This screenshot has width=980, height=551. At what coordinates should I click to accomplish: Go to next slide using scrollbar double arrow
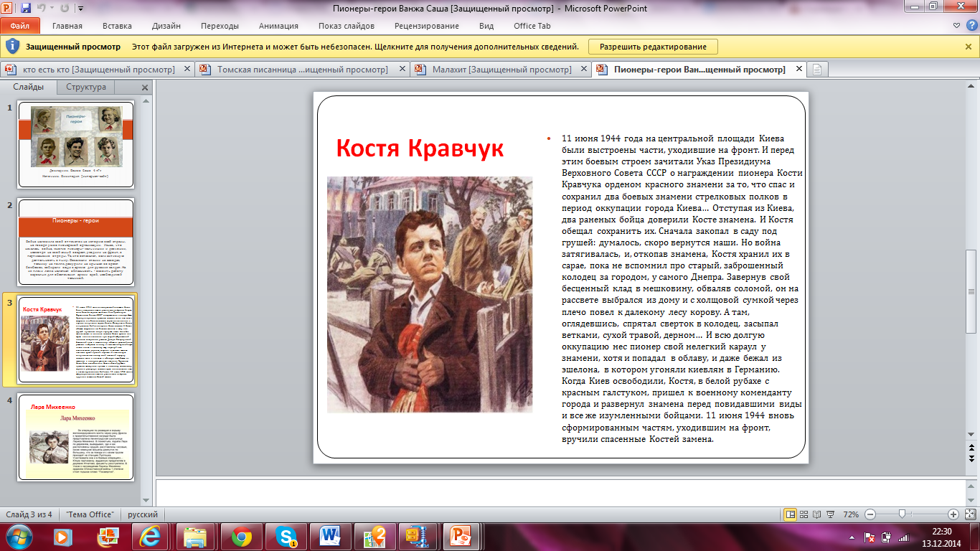coord(971,458)
